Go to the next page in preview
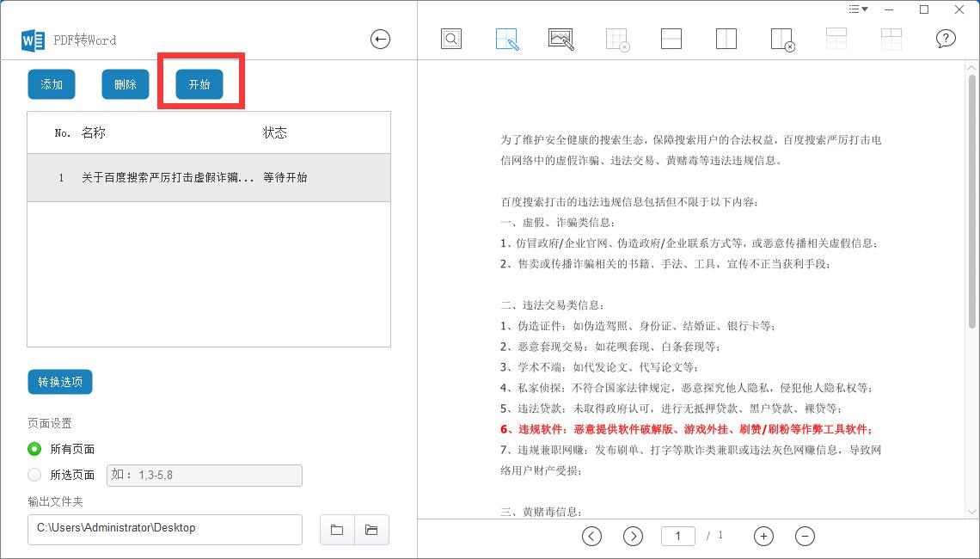This screenshot has width=980, height=559. [633, 536]
